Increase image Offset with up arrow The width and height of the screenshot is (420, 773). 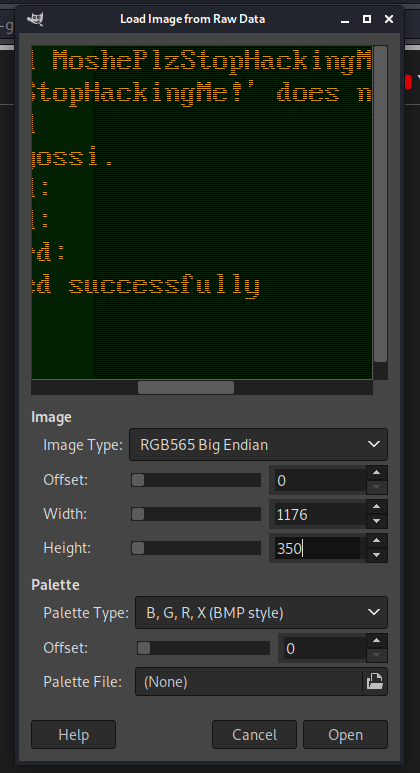377,472
